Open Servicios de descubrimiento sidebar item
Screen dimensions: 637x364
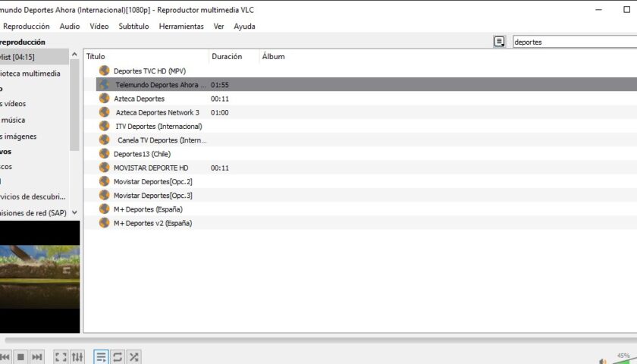pos(34,196)
